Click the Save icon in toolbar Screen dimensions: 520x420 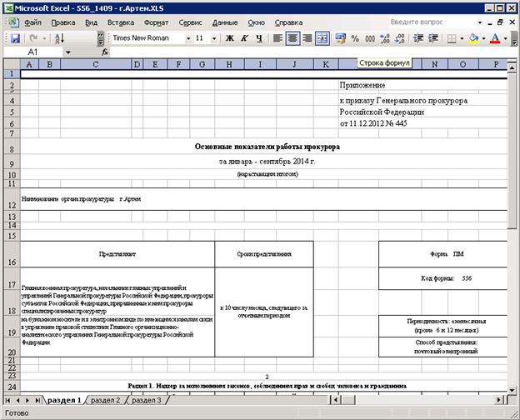14,38
